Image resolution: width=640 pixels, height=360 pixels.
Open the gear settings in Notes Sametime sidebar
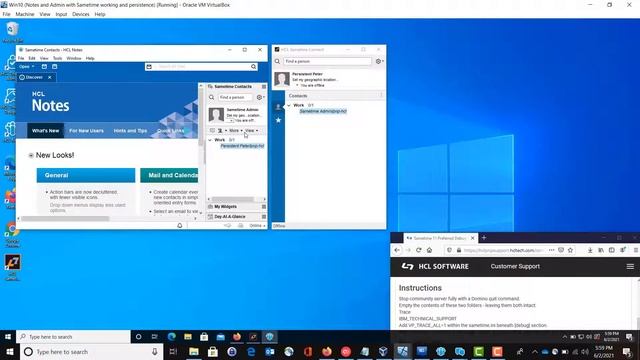tap(260, 98)
